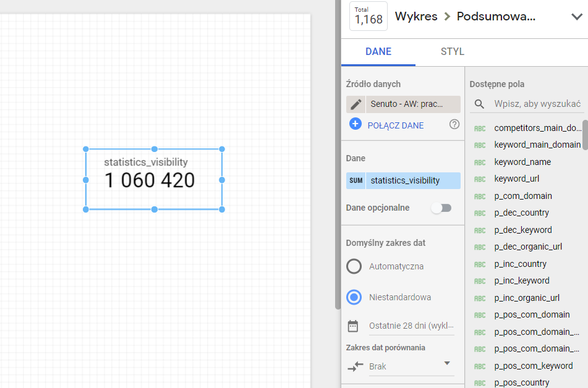Click the SUM aggregation badge
The image size is (588, 388).
(356, 180)
